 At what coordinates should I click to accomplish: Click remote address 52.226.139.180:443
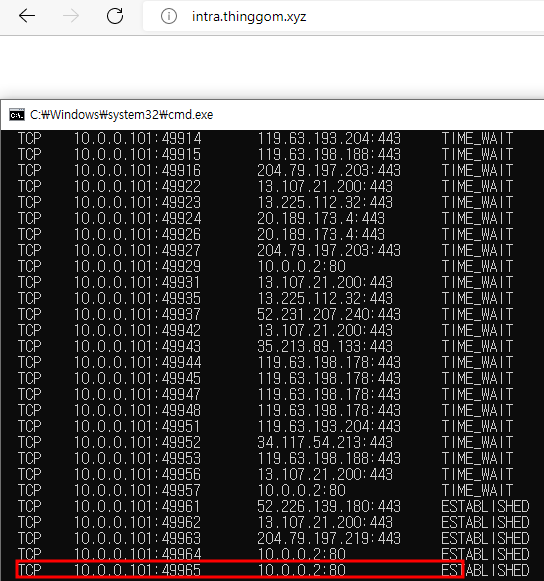329,507
